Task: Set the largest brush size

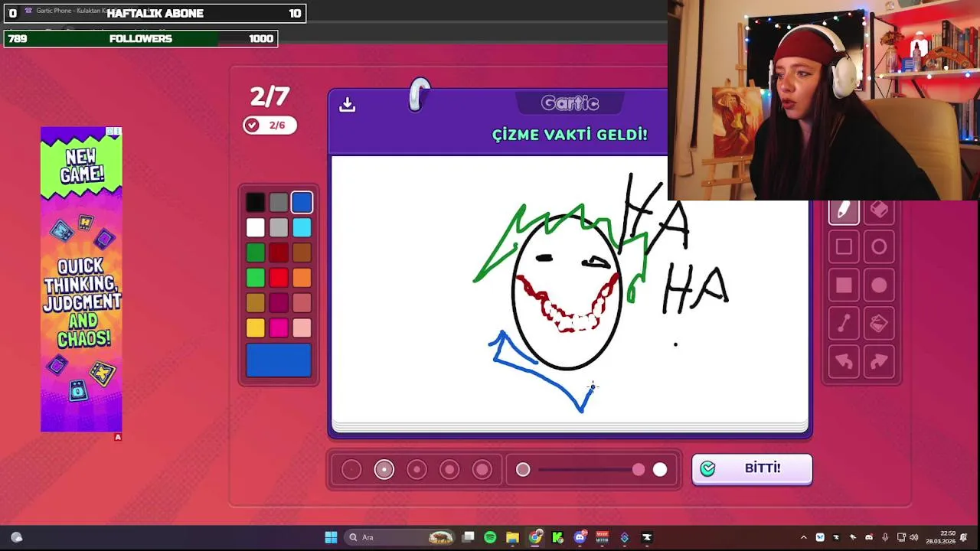Action: click(x=482, y=469)
